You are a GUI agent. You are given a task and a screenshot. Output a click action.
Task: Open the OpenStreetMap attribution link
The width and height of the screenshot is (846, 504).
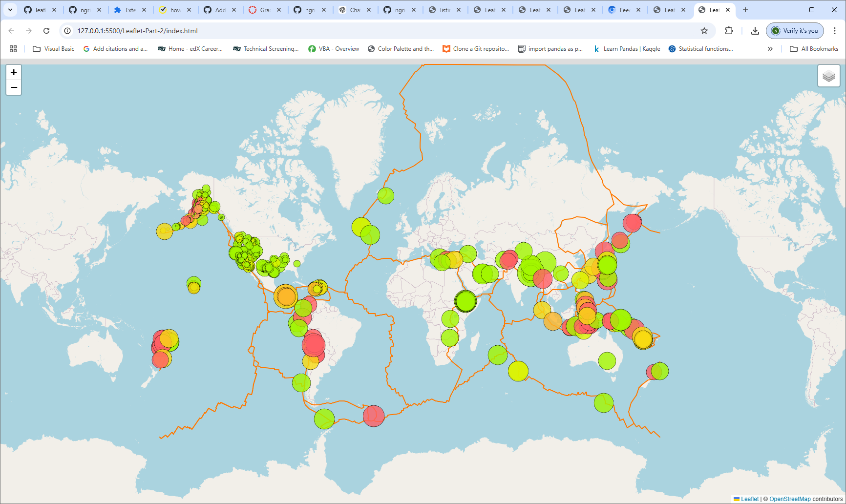pos(790,499)
